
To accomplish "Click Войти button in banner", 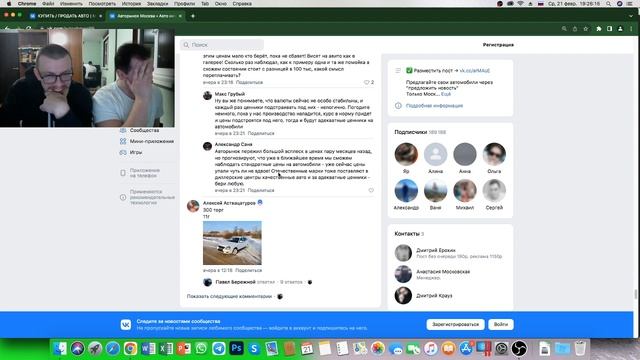I will click(x=501, y=324).
